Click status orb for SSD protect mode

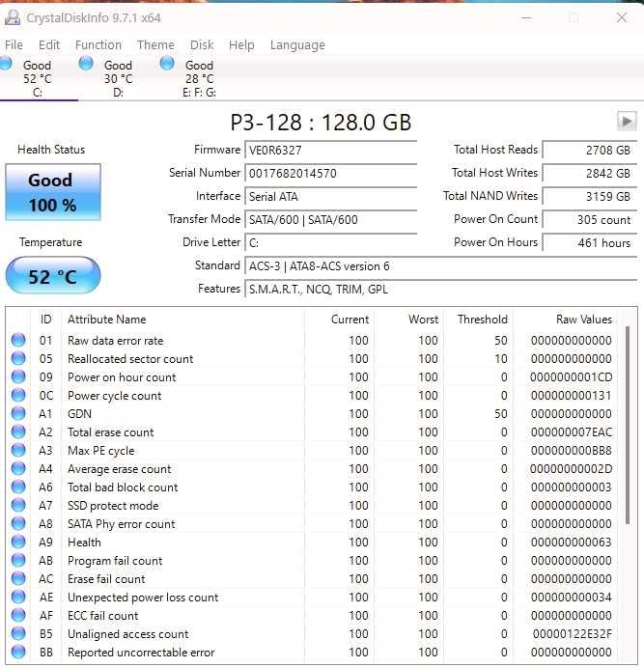tap(18, 505)
